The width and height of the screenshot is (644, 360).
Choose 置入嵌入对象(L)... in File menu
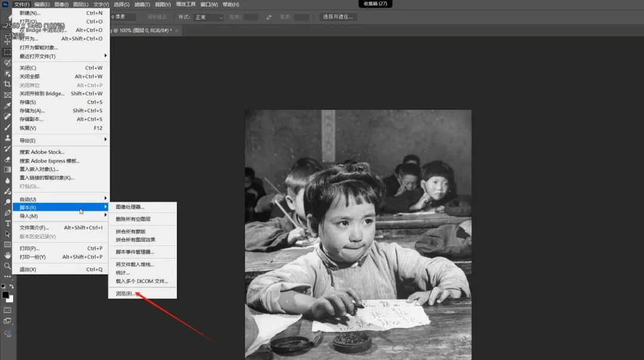[61, 169]
